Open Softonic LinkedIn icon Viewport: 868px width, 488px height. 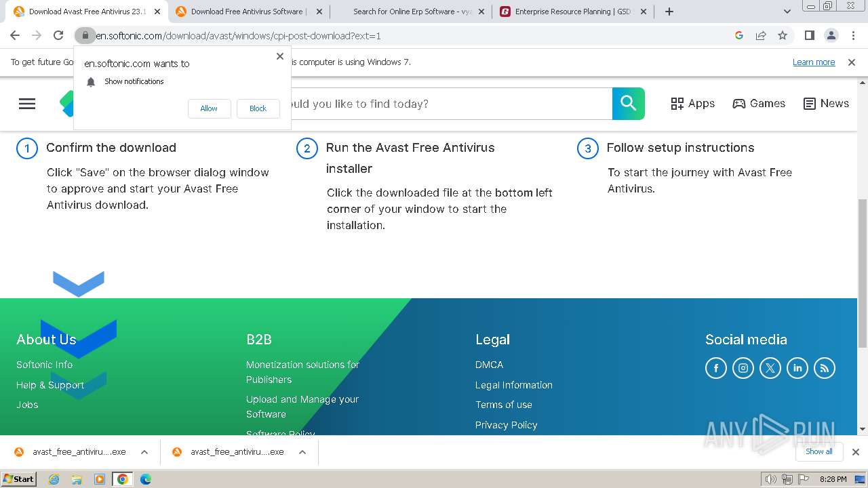[x=797, y=368]
